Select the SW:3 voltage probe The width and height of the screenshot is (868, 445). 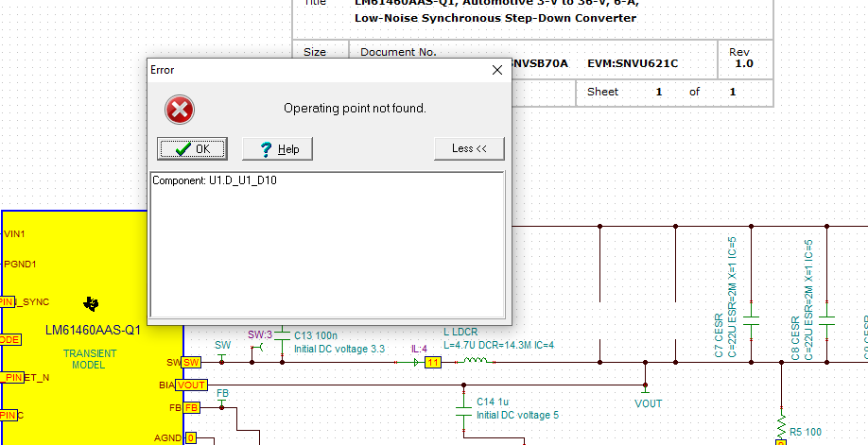pyautogui.click(x=257, y=347)
